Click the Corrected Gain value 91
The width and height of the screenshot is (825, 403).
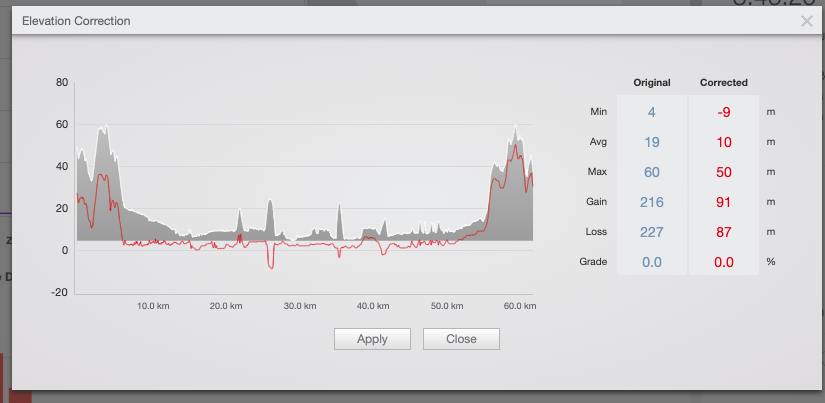pyautogui.click(x=723, y=202)
